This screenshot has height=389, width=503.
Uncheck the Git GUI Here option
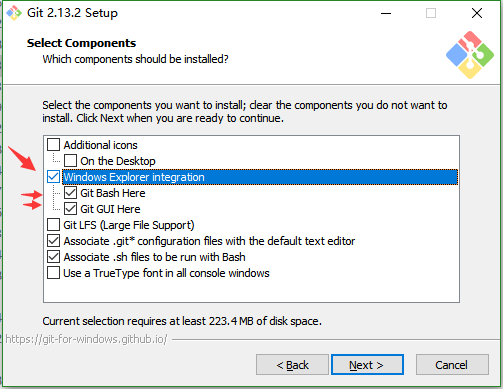tap(70, 209)
